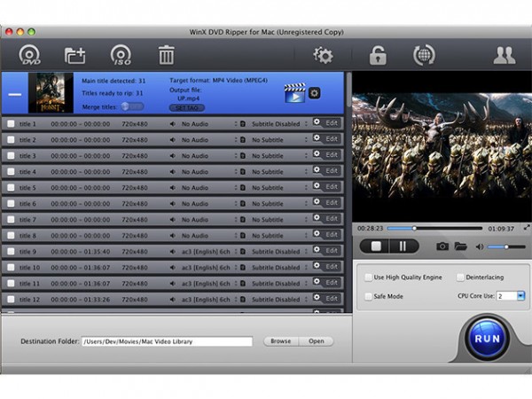532x399 pixels.
Task: Expand the audio dropdown for title 9
Action: tap(236, 252)
